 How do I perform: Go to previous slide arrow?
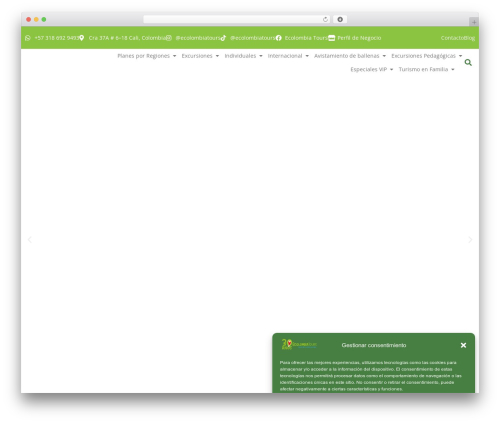(x=30, y=240)
